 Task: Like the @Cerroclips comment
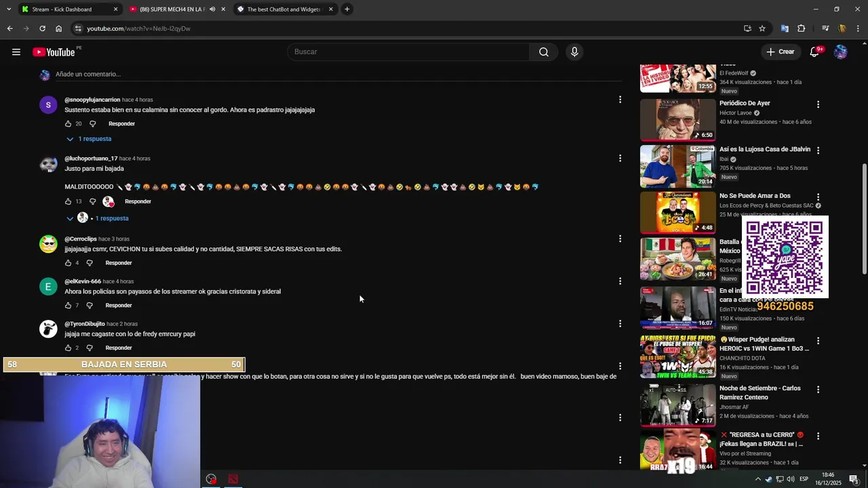coord(68,263)
